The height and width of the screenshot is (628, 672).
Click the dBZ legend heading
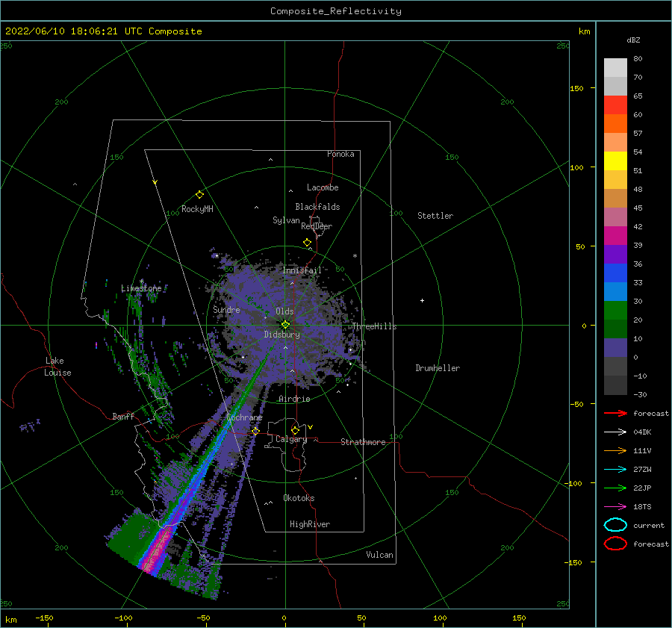tap(633, 40)
